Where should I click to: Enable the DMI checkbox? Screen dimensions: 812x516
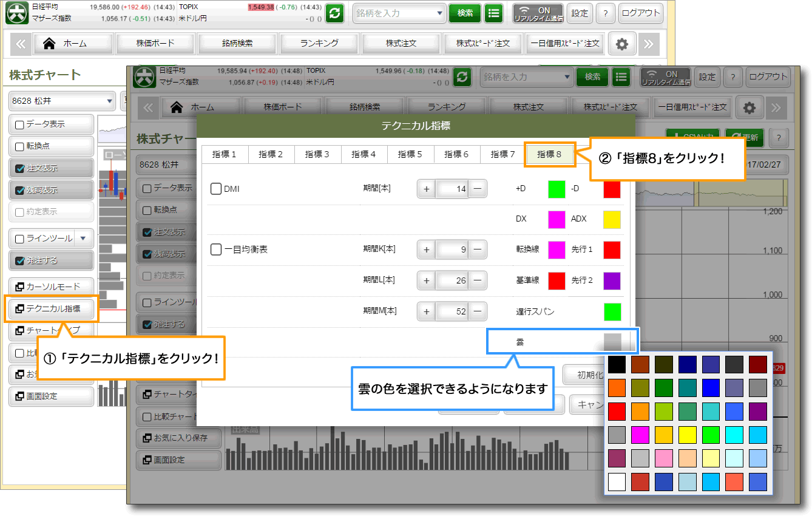click(216, 189)
